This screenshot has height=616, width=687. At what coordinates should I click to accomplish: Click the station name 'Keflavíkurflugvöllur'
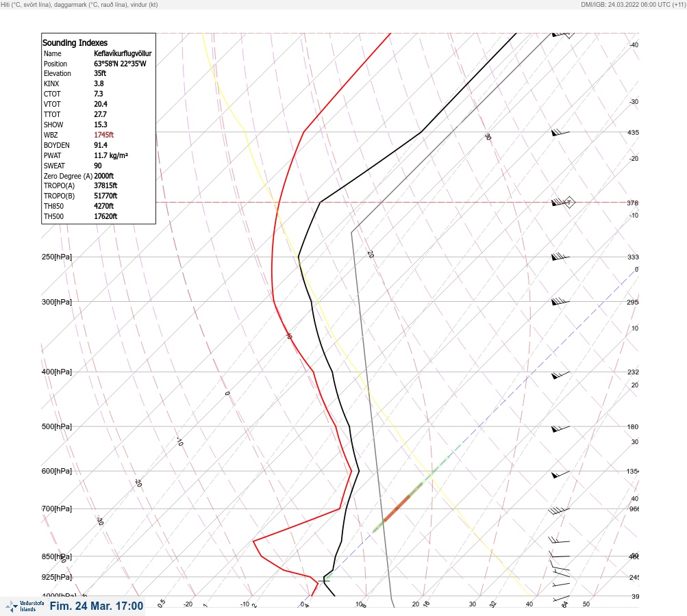(123, 53)
